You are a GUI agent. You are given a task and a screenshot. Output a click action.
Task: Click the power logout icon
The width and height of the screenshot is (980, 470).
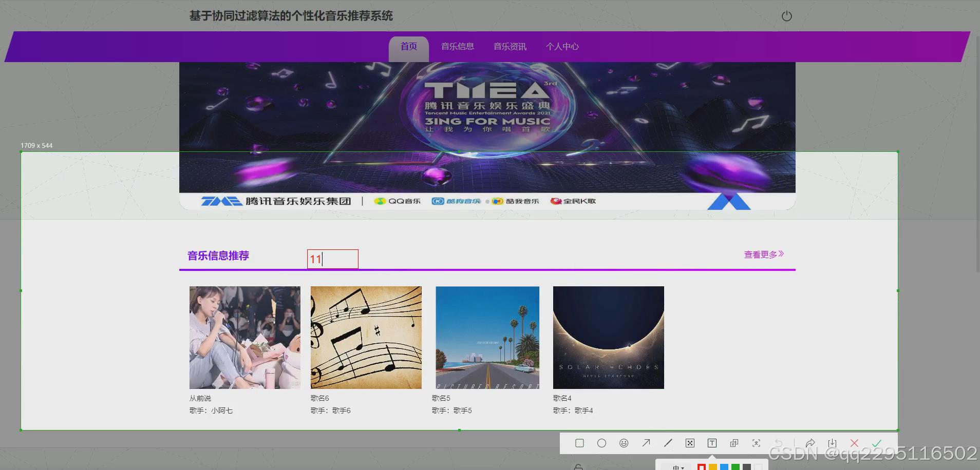pyautogui.click(x=786, y=16)
